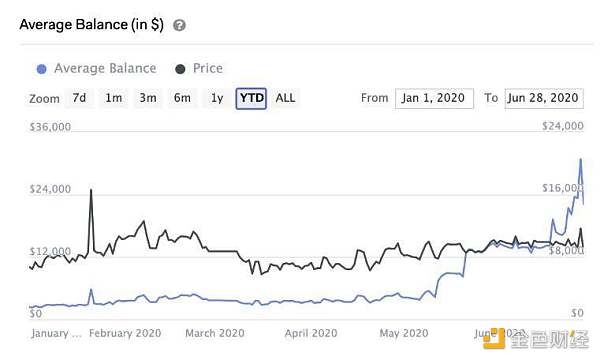600x360 pixels.
Task: Select the 7d zoom range
Action: [x=79, y=98]
